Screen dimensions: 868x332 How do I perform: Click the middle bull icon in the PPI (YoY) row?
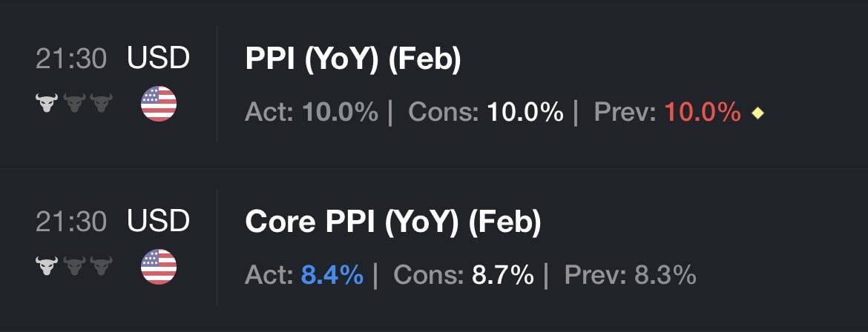[74, 104]
